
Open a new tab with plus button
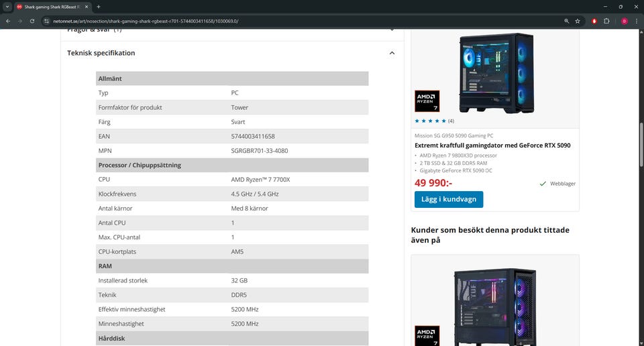click(x=99, y=7)
